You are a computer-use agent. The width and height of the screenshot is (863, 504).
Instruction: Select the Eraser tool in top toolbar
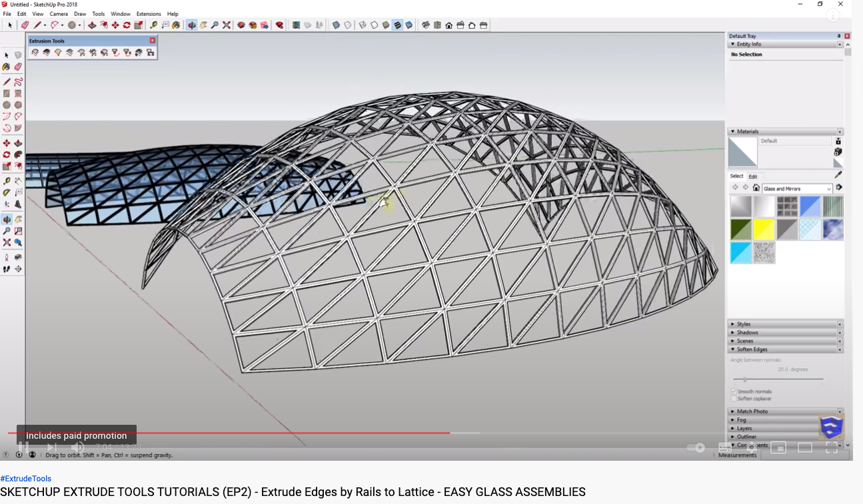25,25
